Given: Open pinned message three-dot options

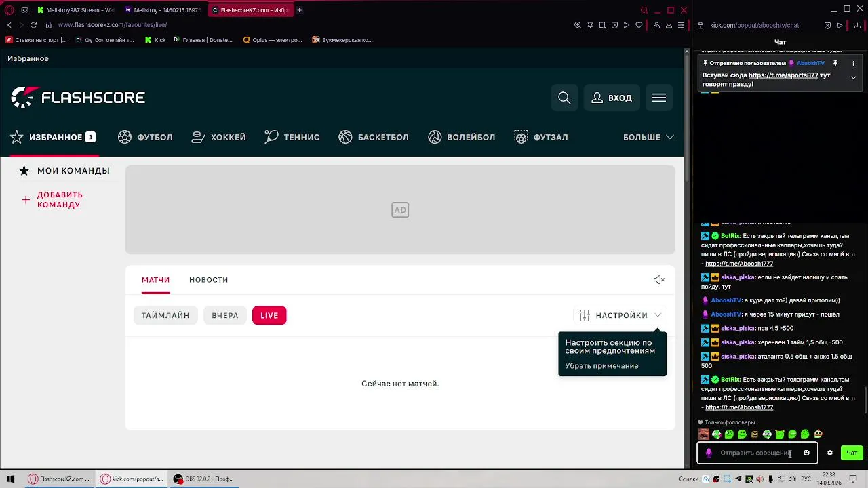Looking at the screenshot, I should click(853, 63).
